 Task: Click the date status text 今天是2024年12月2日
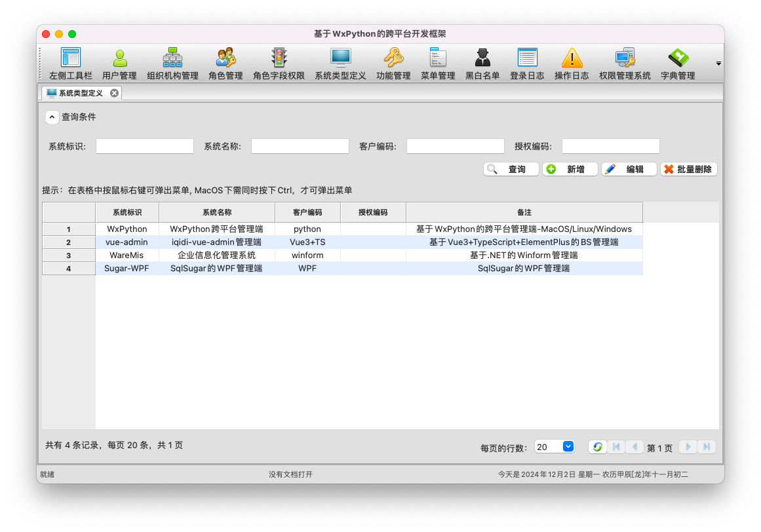click(x=536, y=474)
